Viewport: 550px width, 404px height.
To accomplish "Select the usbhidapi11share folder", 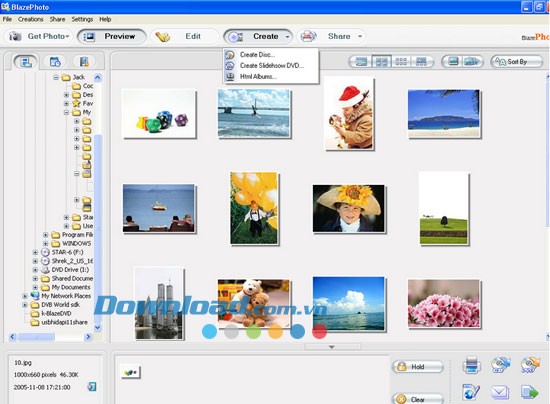I will tap(59, 322).
